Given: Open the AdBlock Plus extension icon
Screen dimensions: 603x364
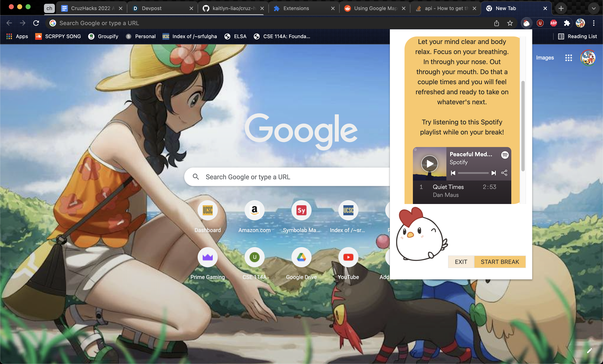Looking at the screenshot, I should click(553, 23).
